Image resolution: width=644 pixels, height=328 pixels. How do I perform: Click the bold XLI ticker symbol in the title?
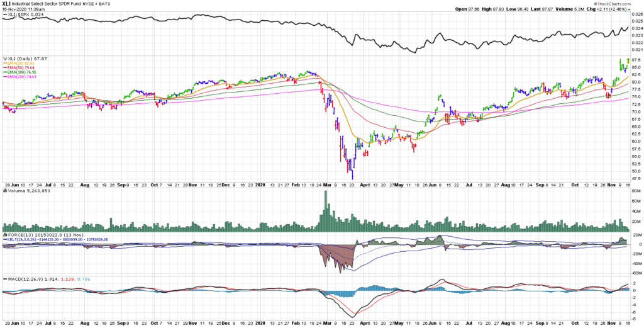[x=5, y=4]
